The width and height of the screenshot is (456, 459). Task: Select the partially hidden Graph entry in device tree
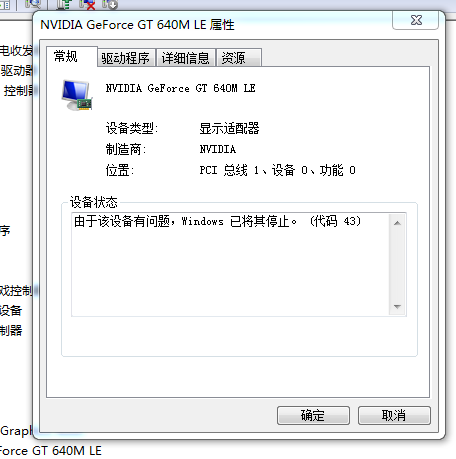click(x=16, y=431)
